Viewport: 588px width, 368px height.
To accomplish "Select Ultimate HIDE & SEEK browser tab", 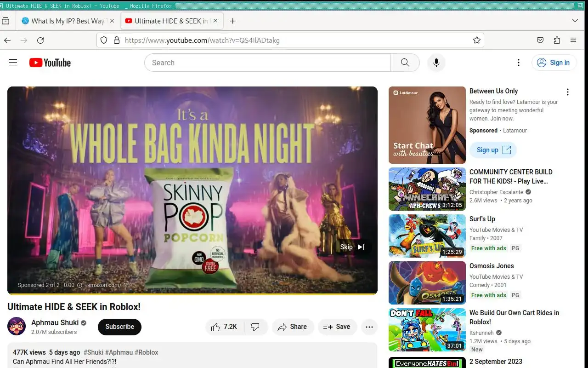I will (167, 21).
